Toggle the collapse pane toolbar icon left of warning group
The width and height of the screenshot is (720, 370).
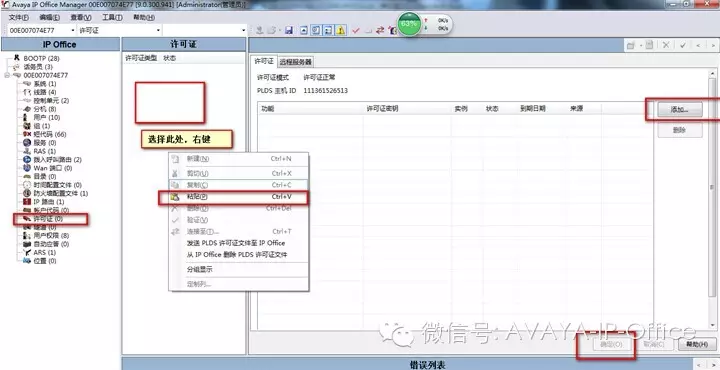[x=304, y=30]
